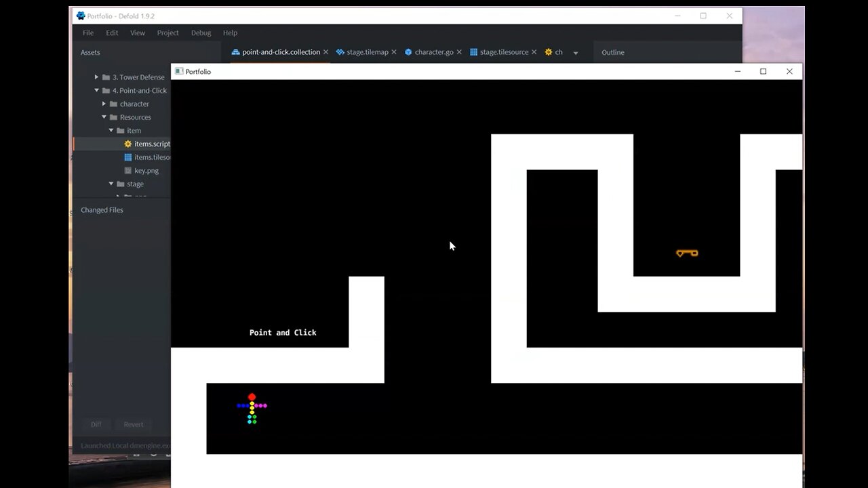
Task: Collapse the 4. Point-and-Click folder
Action: tap(96, 91)
